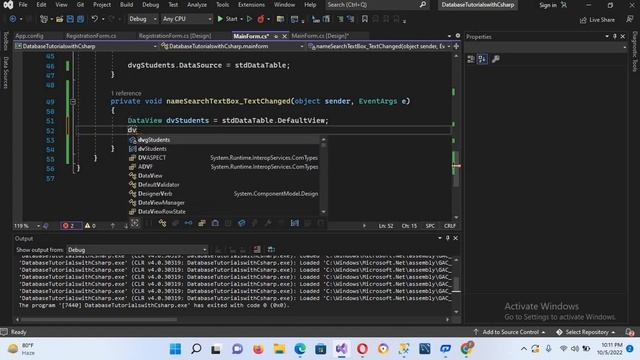Click the new project icon in toolbar
Viewport: 640px width, 360px height.
pyautogui.click(x=44, y=19)
